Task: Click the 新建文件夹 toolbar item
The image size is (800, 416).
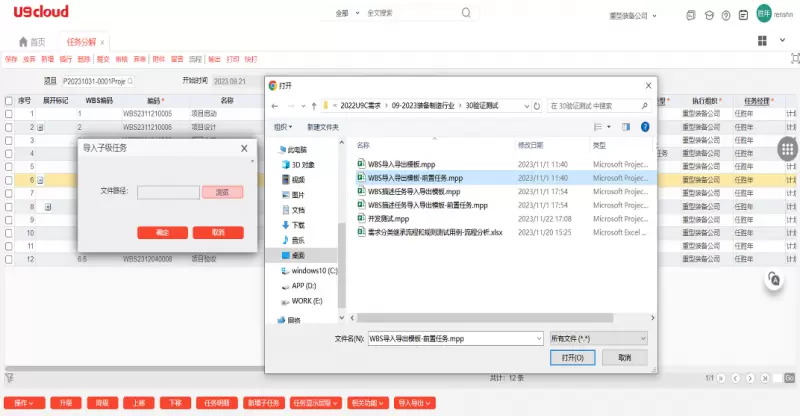Action: 322,127
